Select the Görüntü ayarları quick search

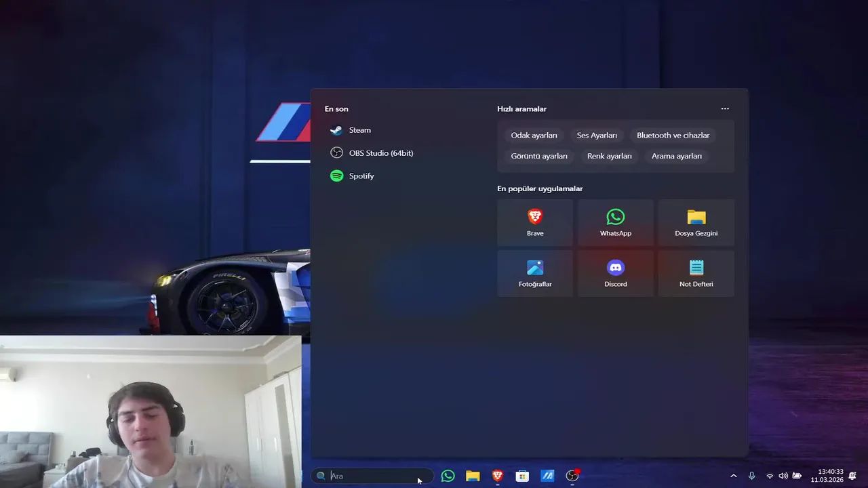(539, 156)
